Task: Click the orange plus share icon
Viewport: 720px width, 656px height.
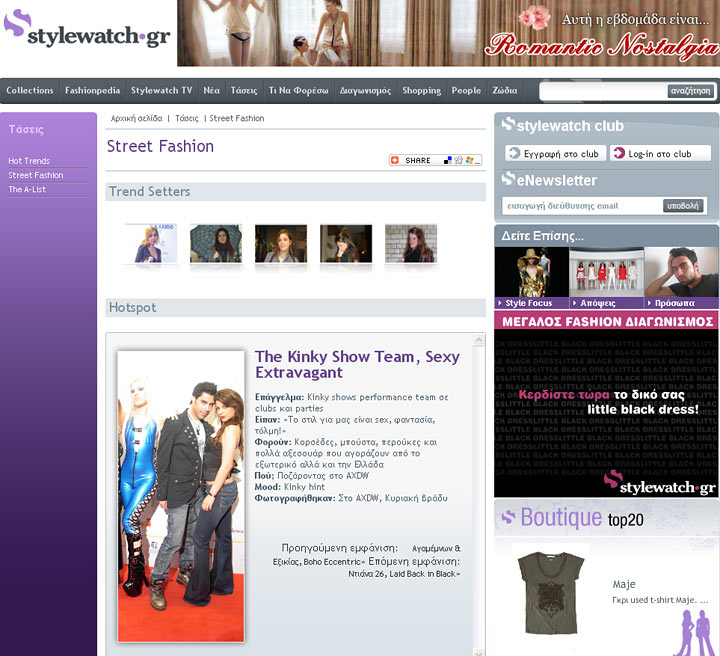Action: (395, 160)
